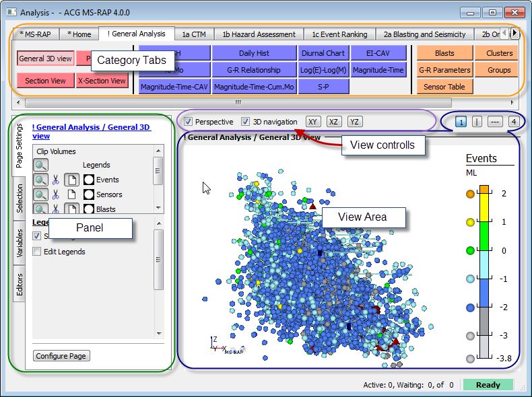This screenshot has height=397, width=532.
Task: Open the Blasts table button
Action: tap(444, 53)
